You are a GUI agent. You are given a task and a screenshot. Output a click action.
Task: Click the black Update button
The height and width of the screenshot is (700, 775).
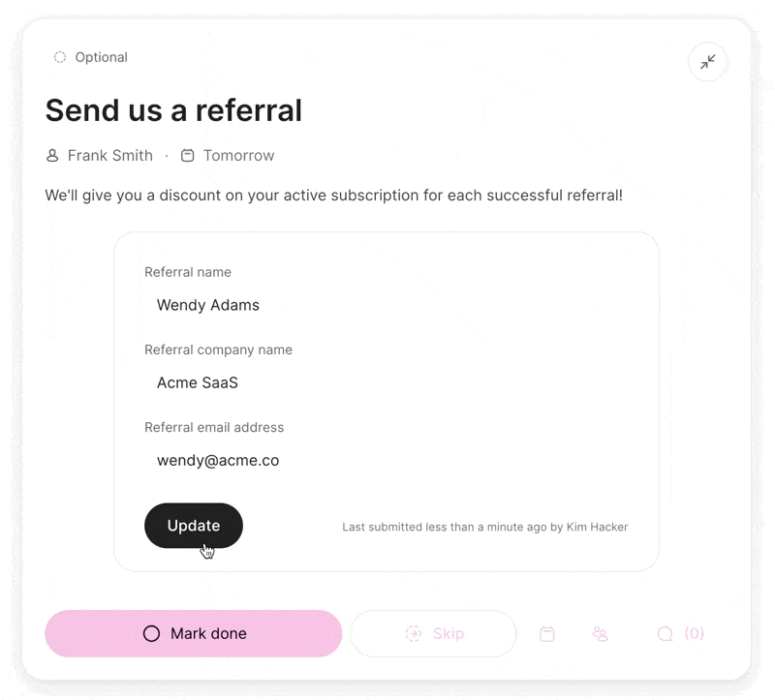tap(194, 526)
